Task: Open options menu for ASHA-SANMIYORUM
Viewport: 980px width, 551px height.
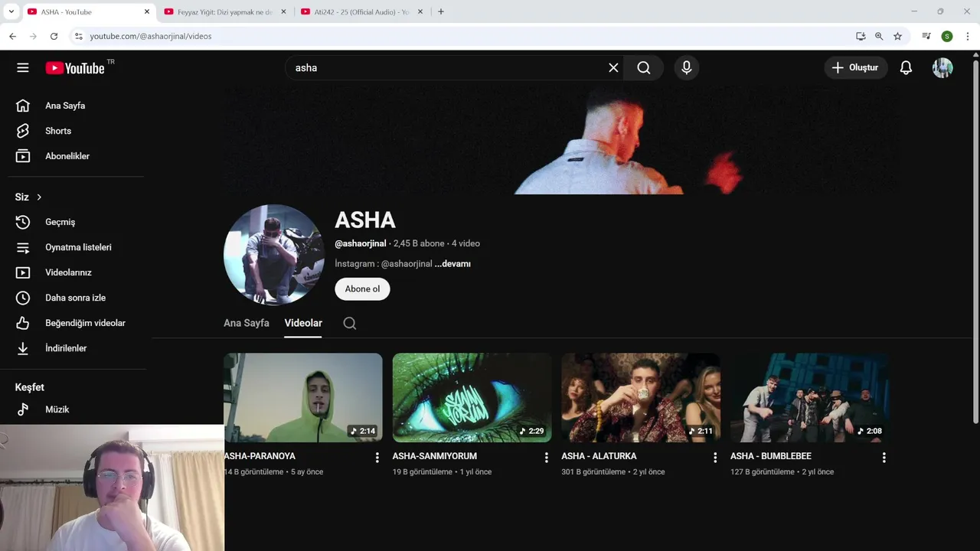Action: [546, 458]
